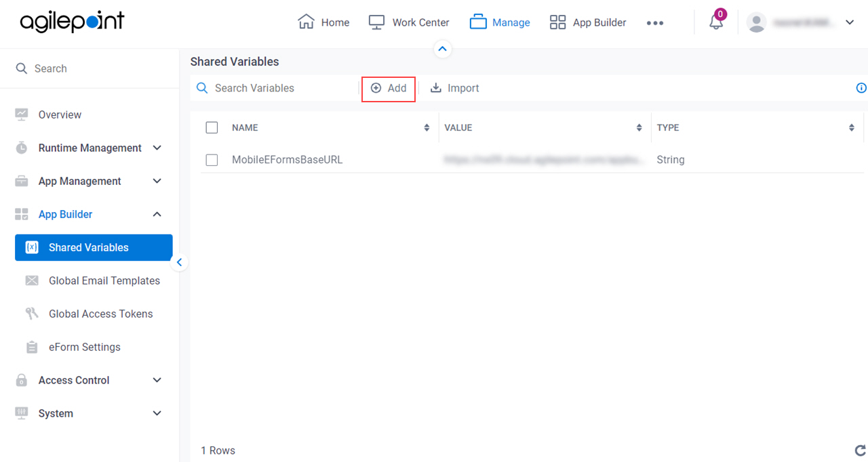This screenshot has width=868, height=462.
Task: Click the Runtime Management clock icon
Action: pos(22,148)
